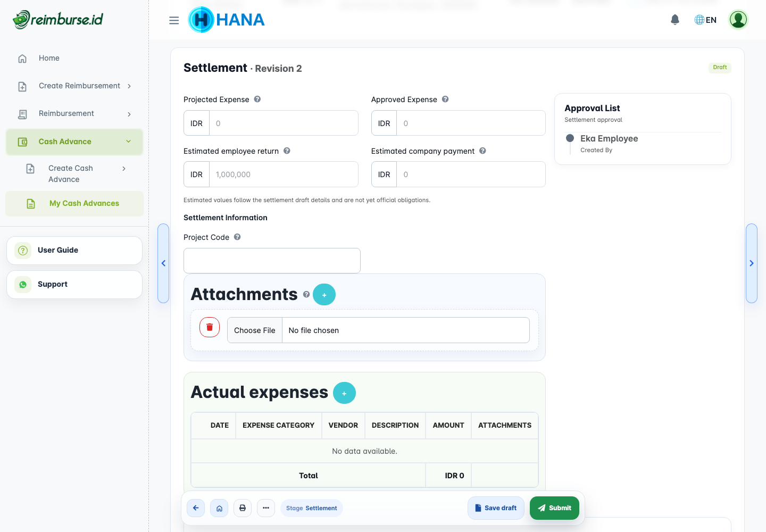Viewport: 766px width, 532px height.
Task: Show help for Estimated employee return
Action: pos(287,151)
